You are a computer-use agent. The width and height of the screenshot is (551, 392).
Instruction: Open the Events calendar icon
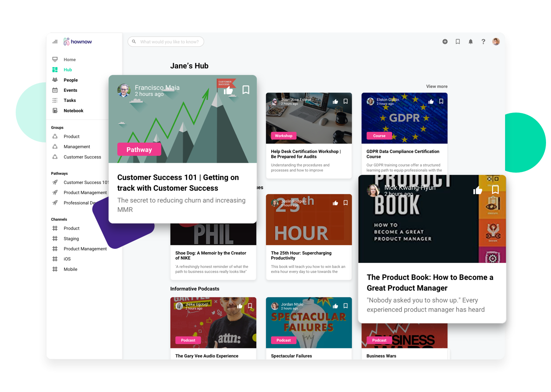point(55,90)
